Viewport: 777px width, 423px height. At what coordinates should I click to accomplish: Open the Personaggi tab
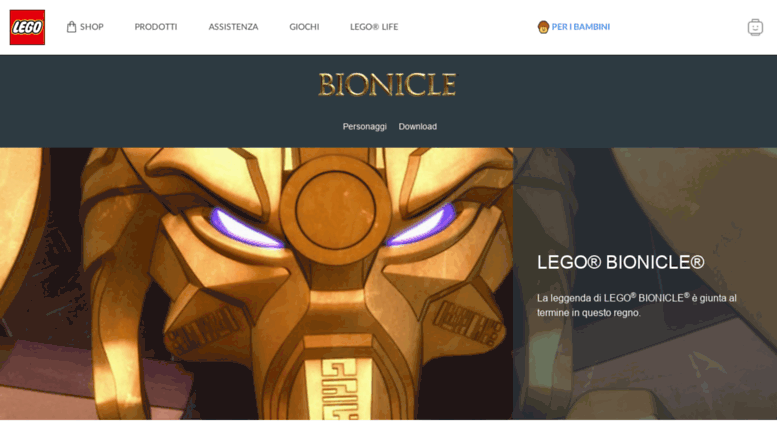click(x=365, y=126)
